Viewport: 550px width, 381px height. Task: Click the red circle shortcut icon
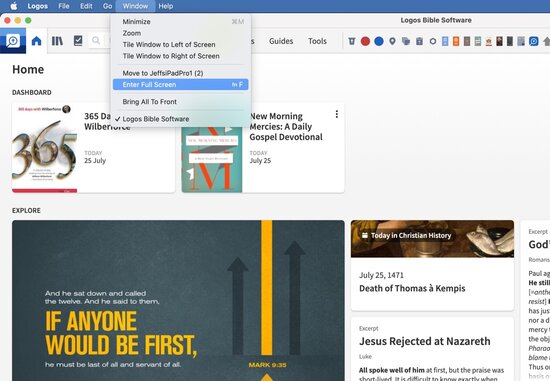(x=365, y=41)
